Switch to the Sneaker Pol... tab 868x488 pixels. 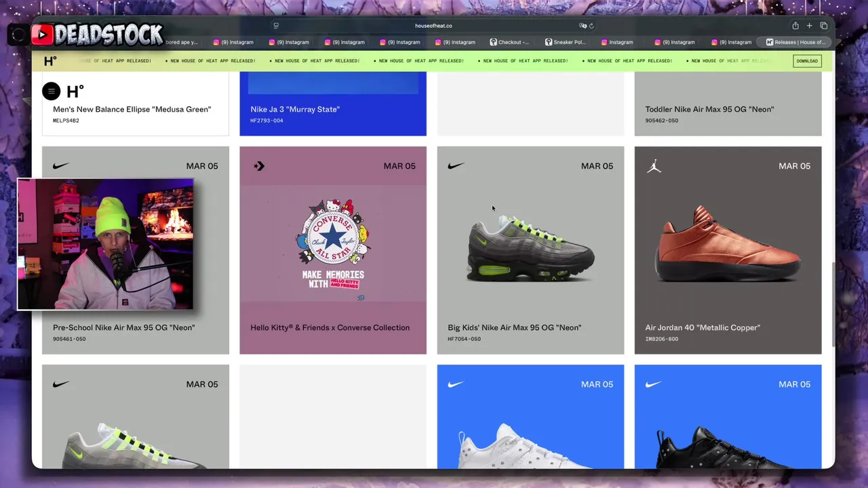(x=565, y=42)
